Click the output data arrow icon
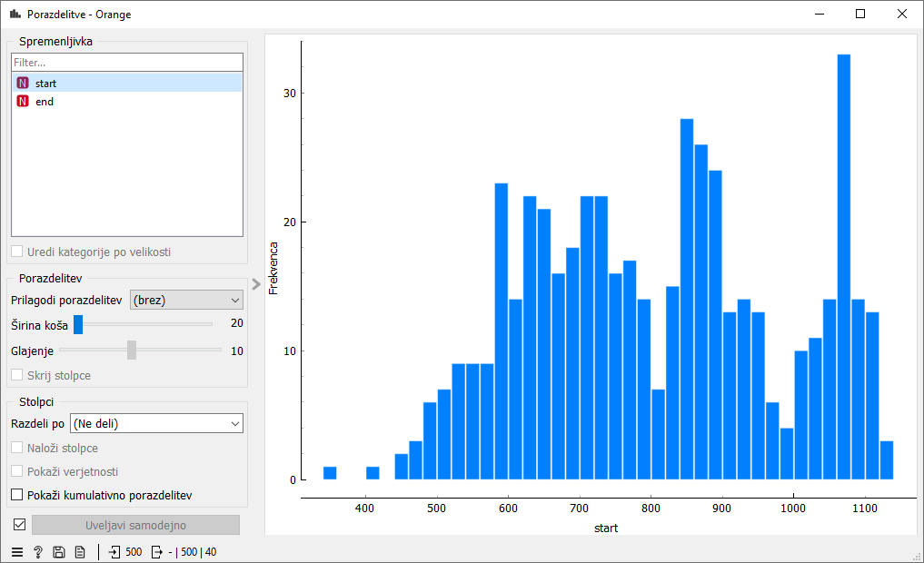 (156, 552)
